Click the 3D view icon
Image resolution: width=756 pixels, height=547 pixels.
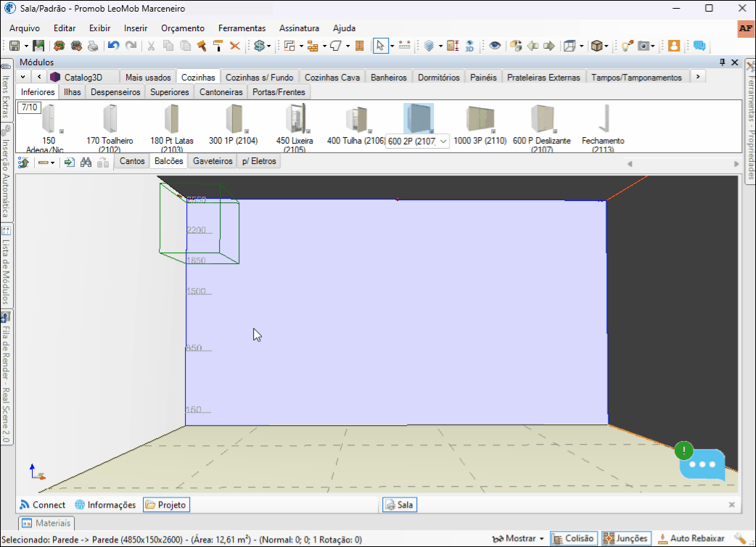pyautogui.click(x=469, y=46)
